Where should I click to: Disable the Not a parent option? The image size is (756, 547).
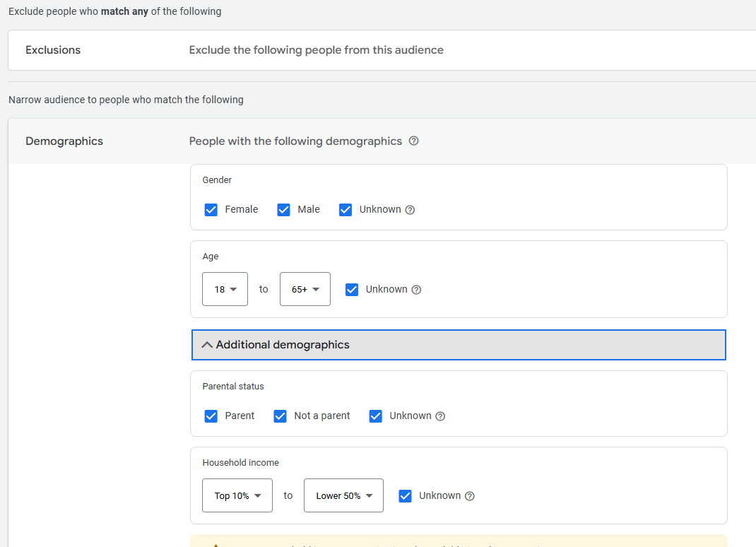pos(280,416)
